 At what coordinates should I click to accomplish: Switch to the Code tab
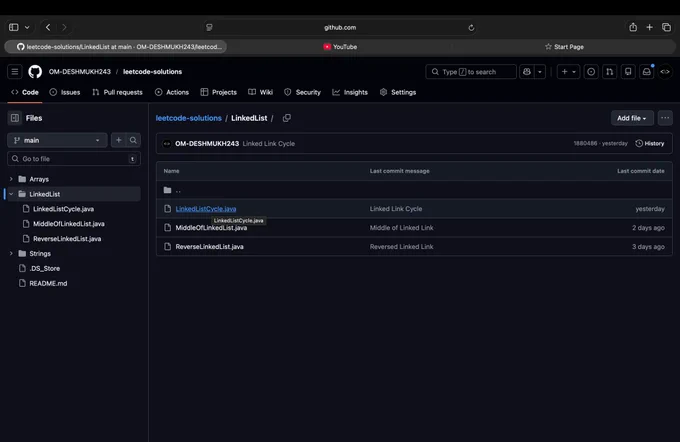(25, 92)
